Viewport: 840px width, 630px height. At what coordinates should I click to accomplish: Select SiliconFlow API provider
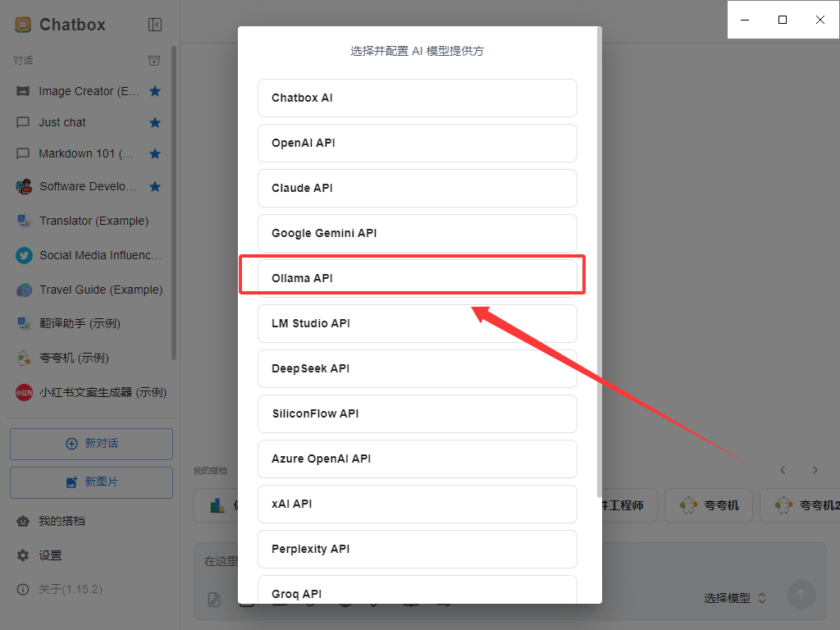(x=418, y=413)
